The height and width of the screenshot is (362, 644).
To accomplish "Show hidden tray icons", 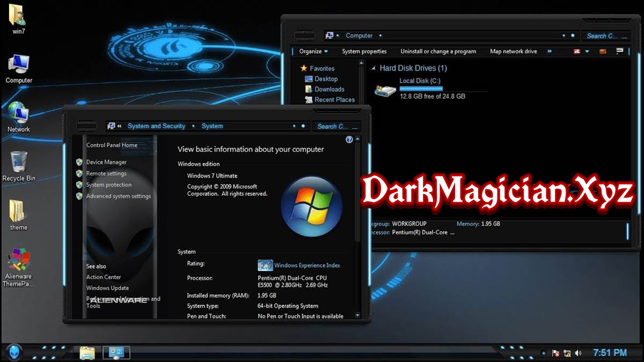I will [544, 353].
